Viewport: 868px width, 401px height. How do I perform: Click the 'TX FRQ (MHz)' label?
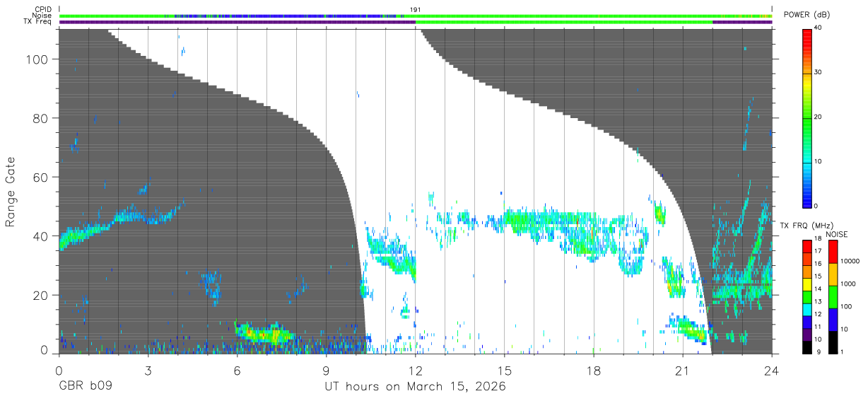click(x=808, y=225)
